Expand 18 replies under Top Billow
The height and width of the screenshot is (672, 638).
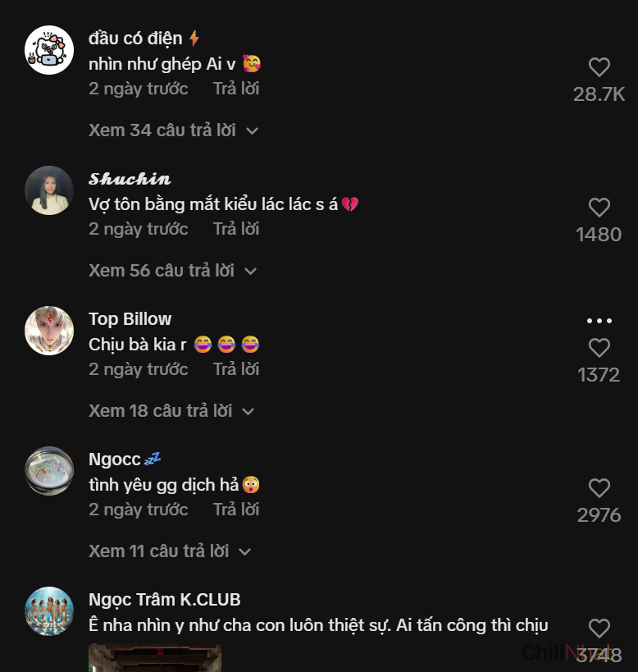(x=171, y=411)
